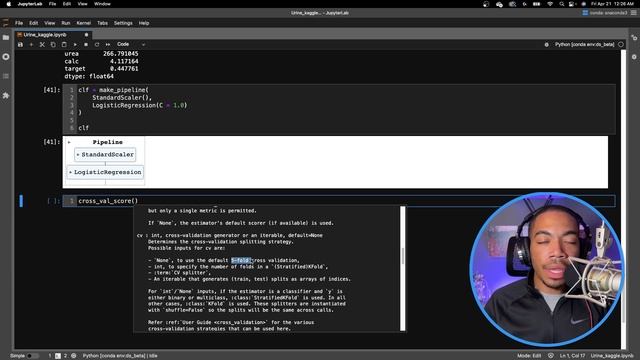Click the trusted notebook shield icon in status bar
Image resolution: width=640 pixels, height=360 pixels.
pyautogui.click(x=551, y=356)
